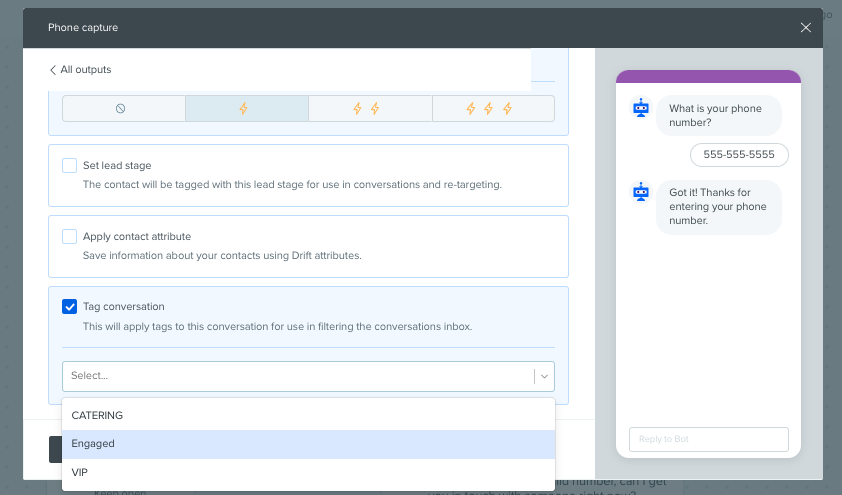Collapse the tag dropdown chevron arrow
The width and height of the screenshot is (842, 495).
point(544,376)
